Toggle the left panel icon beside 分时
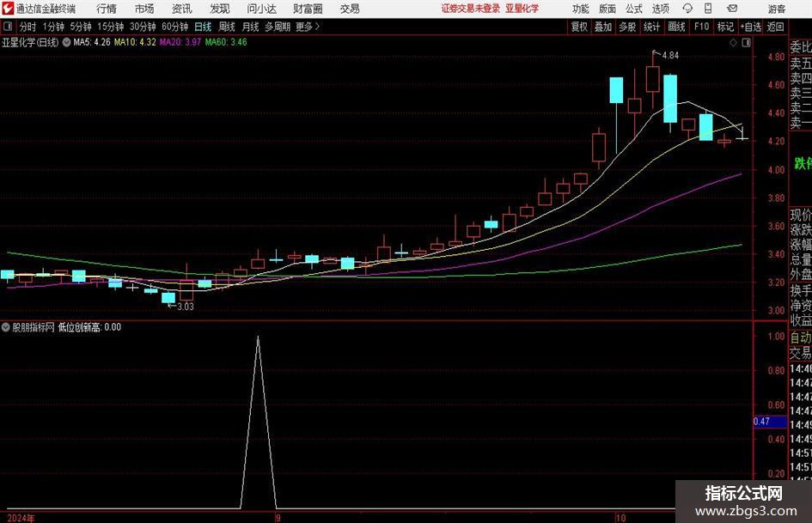The image size is (812, 523). point(8,27)
